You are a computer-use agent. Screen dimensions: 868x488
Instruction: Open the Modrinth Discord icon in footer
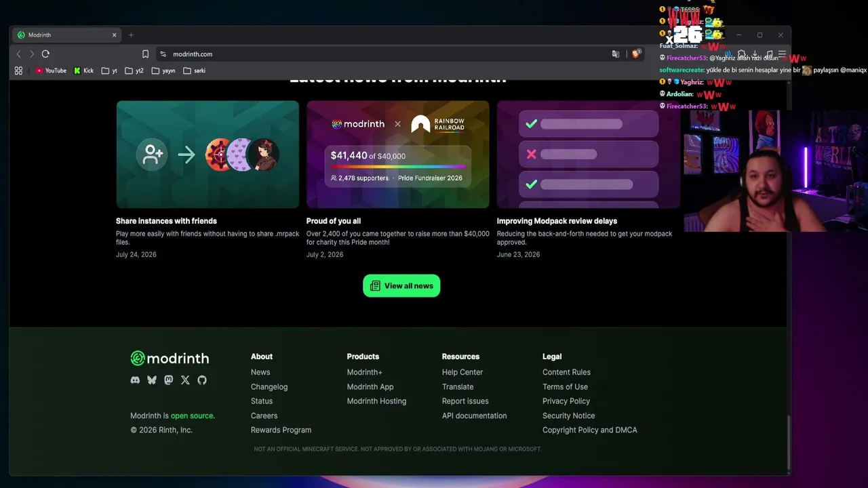[x=135, y=380]
